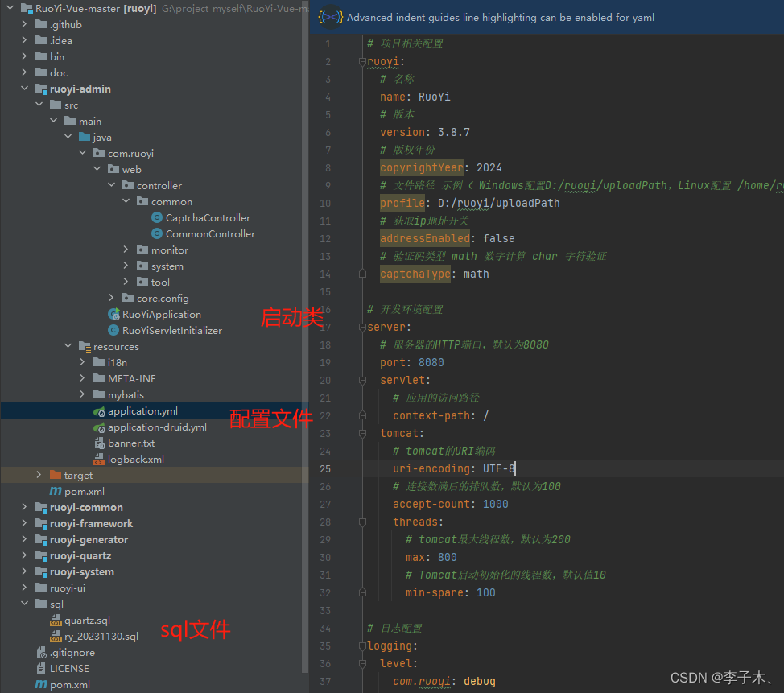Click the max threads value 800

point(447,557)
